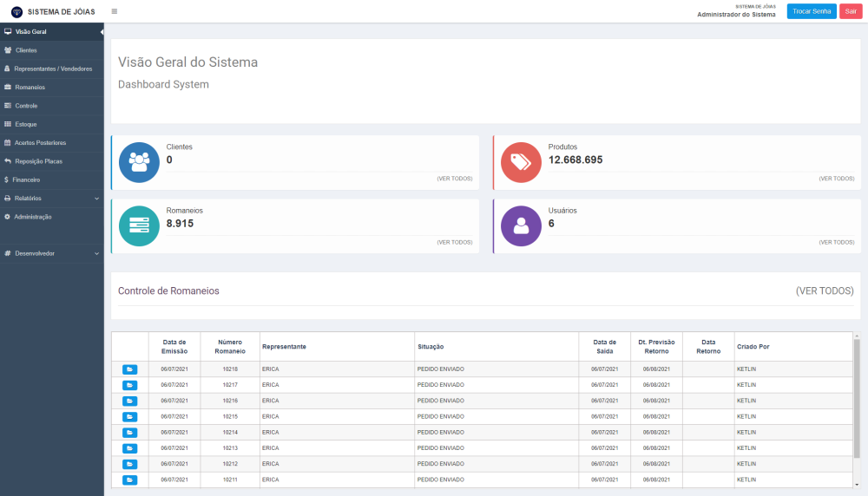868x496 pixels.
Task: Click the Representante column header
Action: (337, 347)
